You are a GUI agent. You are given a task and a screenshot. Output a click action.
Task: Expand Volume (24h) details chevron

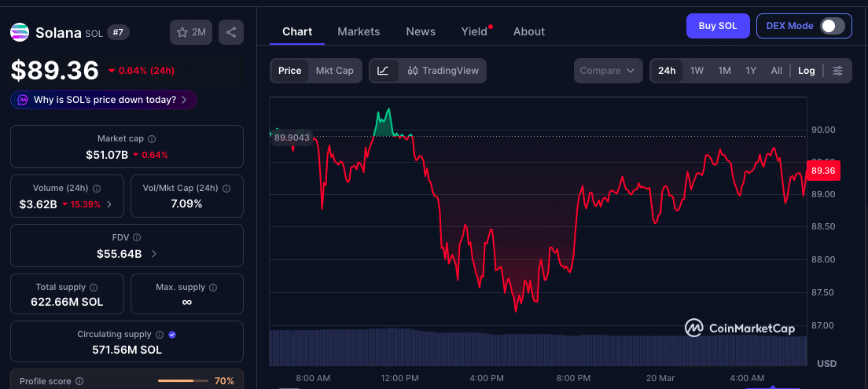click(x=109, y=204)
